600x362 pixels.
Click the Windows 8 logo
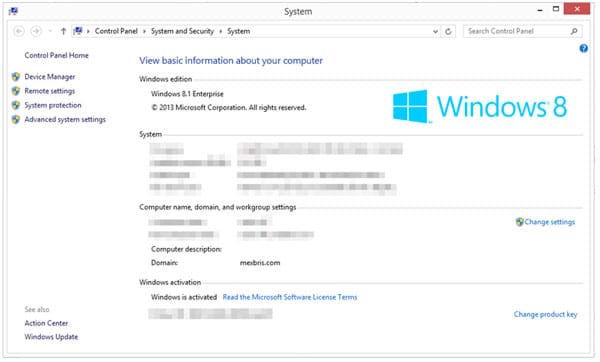[x=480, y=106]
